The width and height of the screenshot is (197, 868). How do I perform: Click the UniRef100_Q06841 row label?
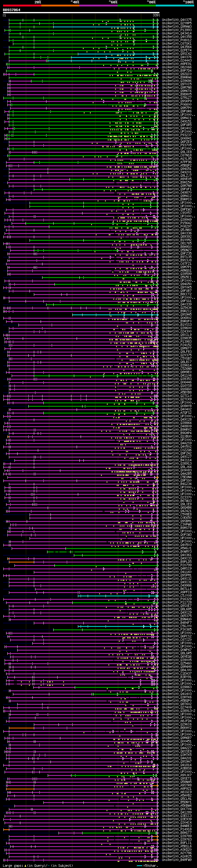pyautogui.click(x=177, y=139)
